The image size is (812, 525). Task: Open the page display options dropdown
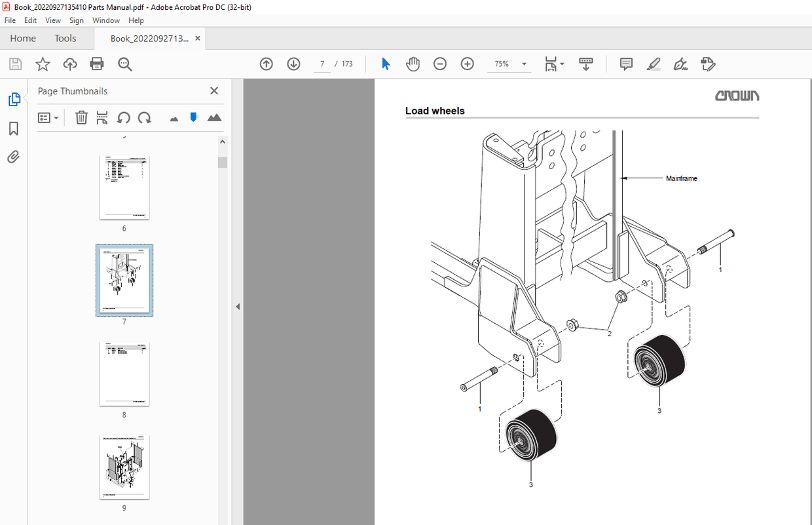[x=555, y=64]
